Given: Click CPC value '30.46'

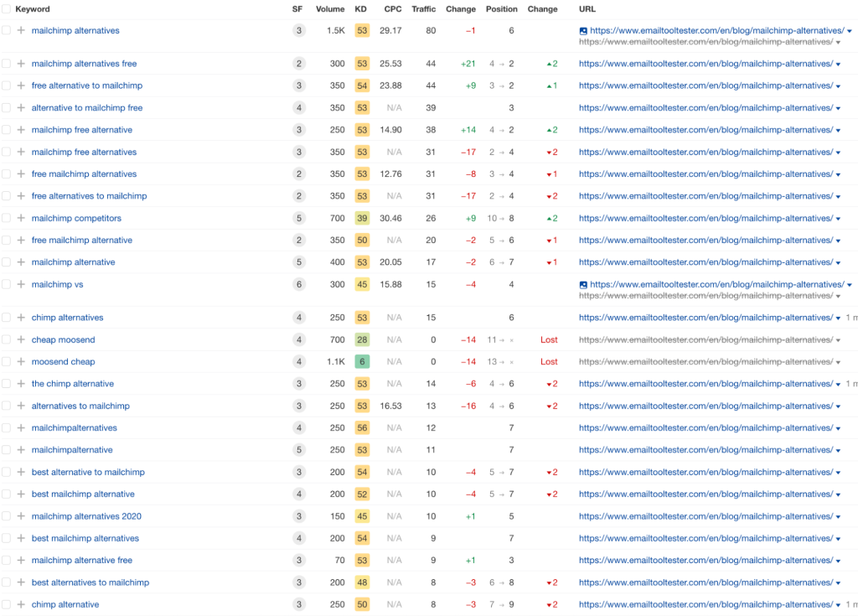Looking at the screenshot, I should (390, 218).
